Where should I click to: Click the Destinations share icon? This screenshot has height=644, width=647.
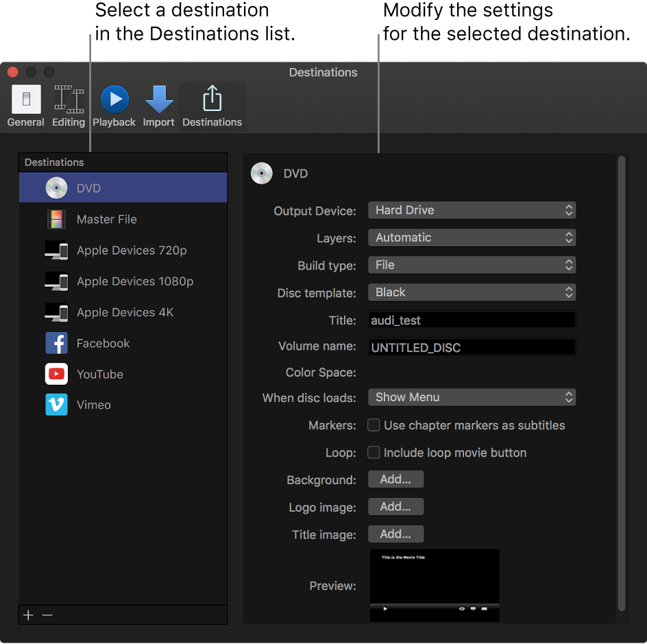(212, 99)
